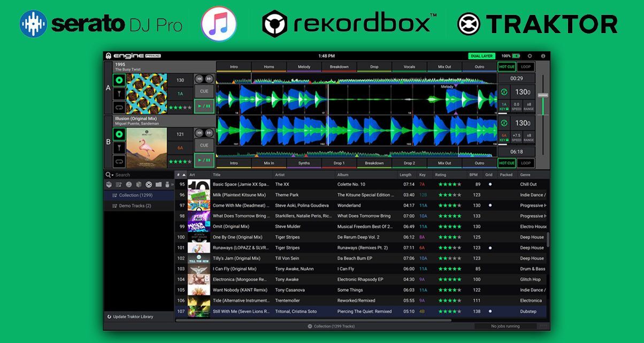Skip to next track on deck A
Image resolution: width=644 pixels, height=343 pixels.
tap(209, 79)
